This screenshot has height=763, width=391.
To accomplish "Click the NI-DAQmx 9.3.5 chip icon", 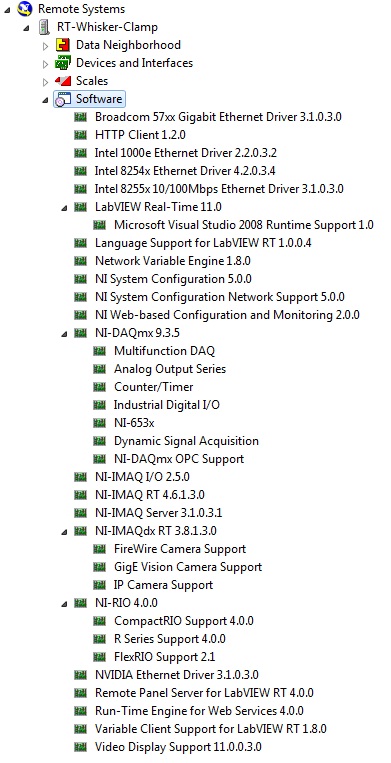I will 81,333.
